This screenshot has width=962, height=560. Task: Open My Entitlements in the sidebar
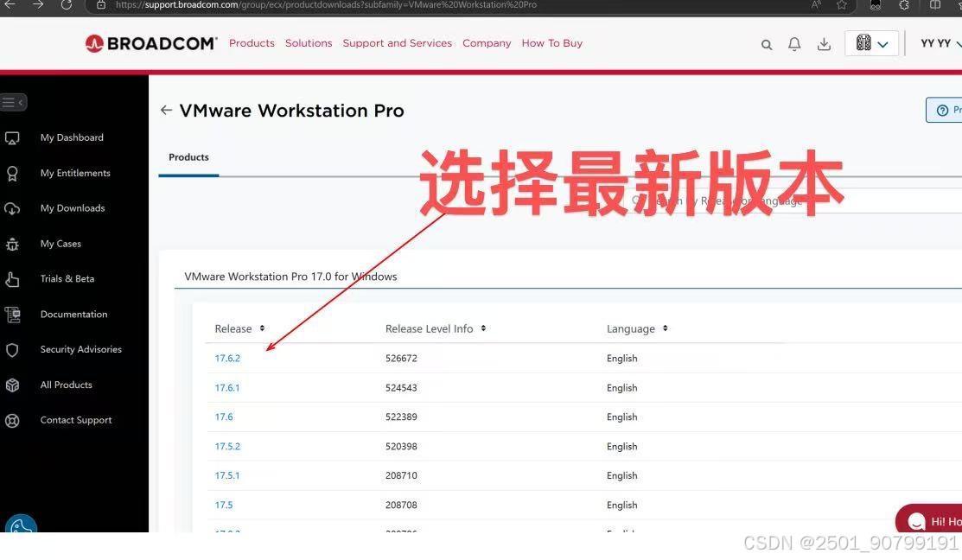(x=75, y=173)
